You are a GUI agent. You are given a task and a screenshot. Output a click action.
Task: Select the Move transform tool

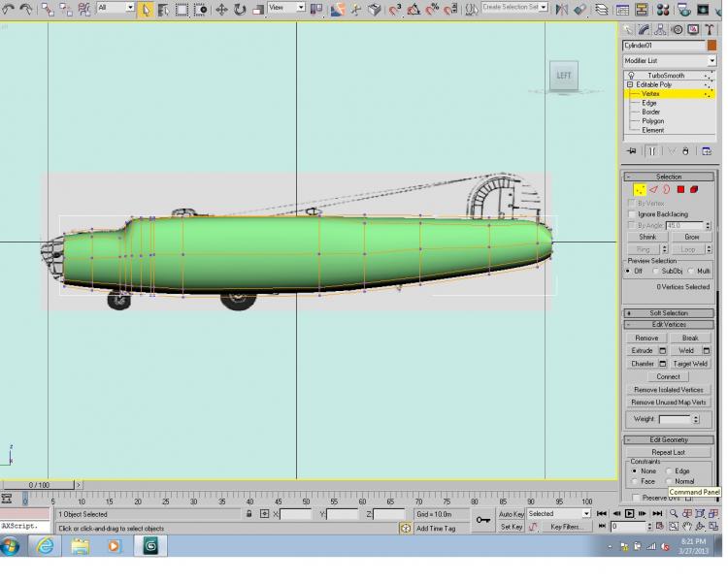(221, 10)
